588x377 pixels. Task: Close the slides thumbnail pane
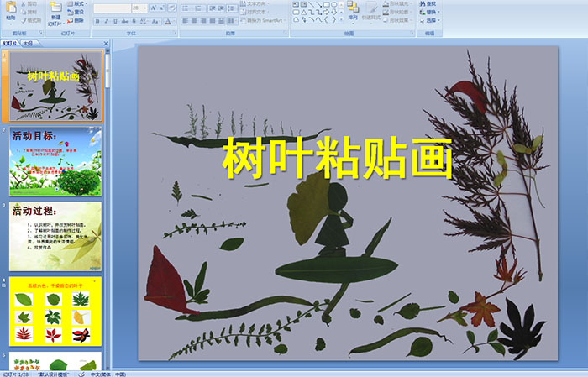[x=106, y=44]
